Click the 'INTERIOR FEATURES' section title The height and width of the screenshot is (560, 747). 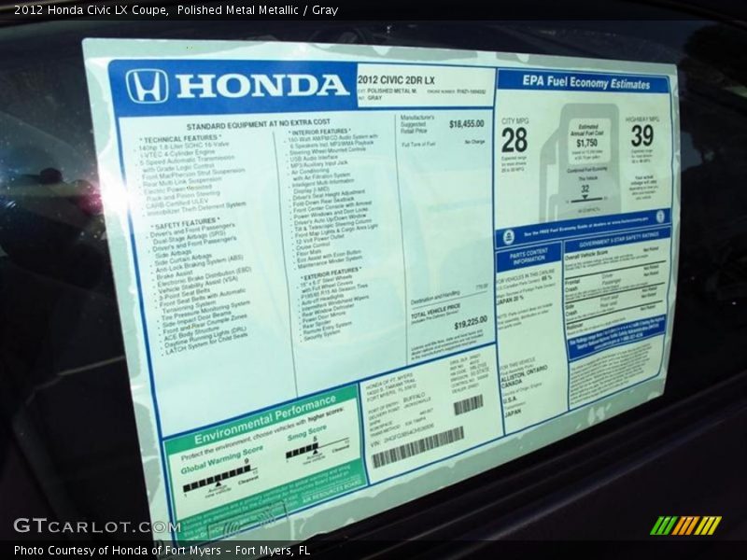pyautogui.click(x=319, y=132)
